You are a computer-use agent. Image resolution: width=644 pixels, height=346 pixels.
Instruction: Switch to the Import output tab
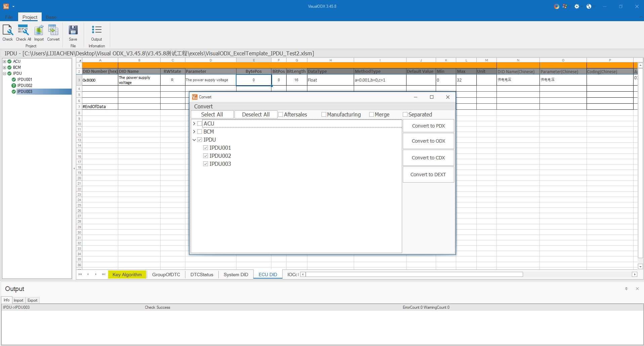(18, 300)
